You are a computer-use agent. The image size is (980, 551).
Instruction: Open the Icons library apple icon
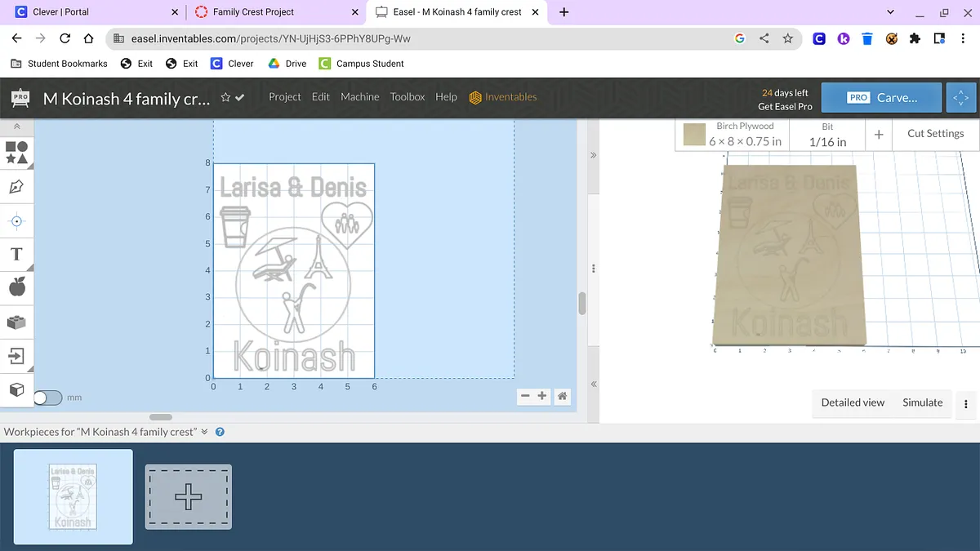point(16,287)
